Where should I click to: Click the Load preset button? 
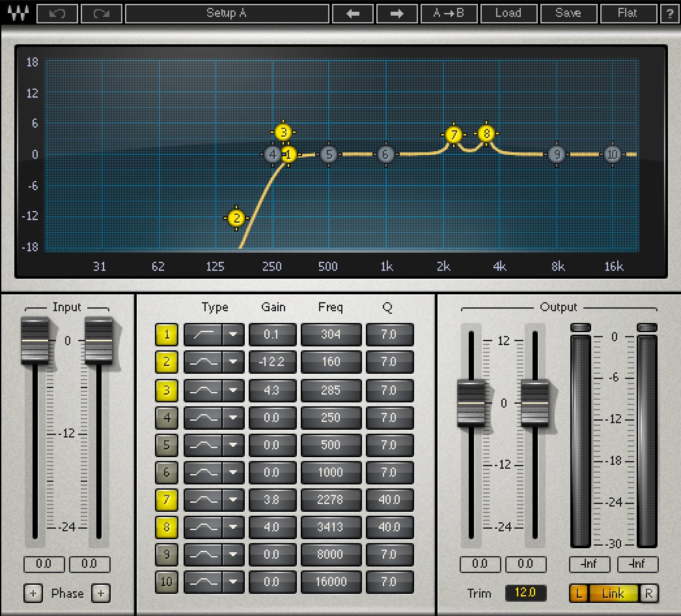508,14
